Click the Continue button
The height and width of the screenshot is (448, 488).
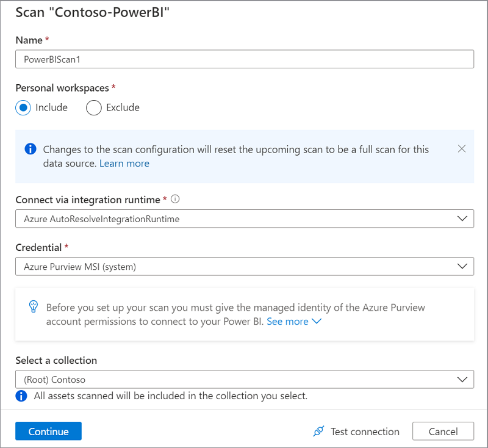[48, 431]
